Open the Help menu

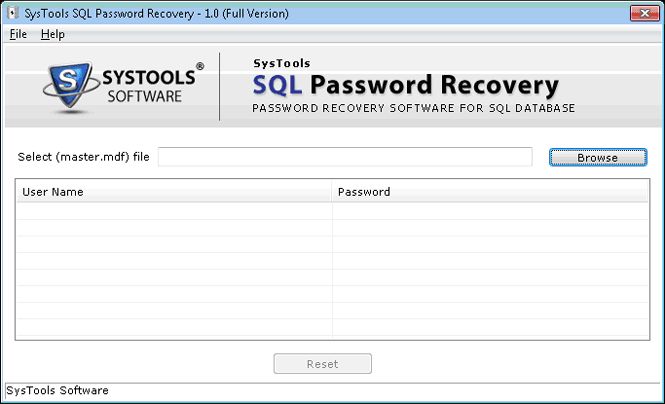[52, 34]
